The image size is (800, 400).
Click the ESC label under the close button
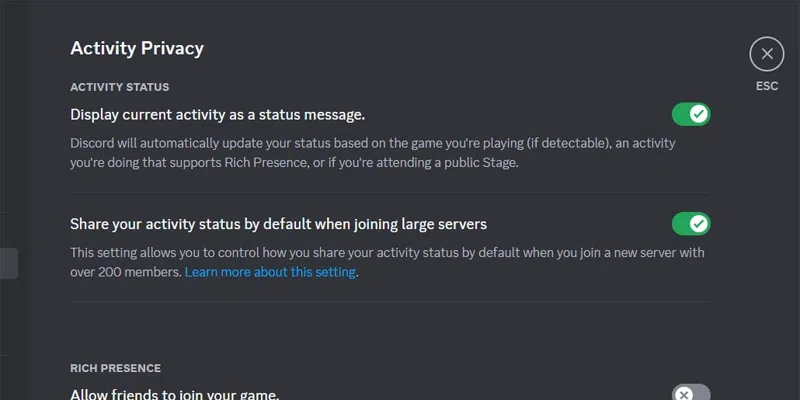tap(767, 87)
